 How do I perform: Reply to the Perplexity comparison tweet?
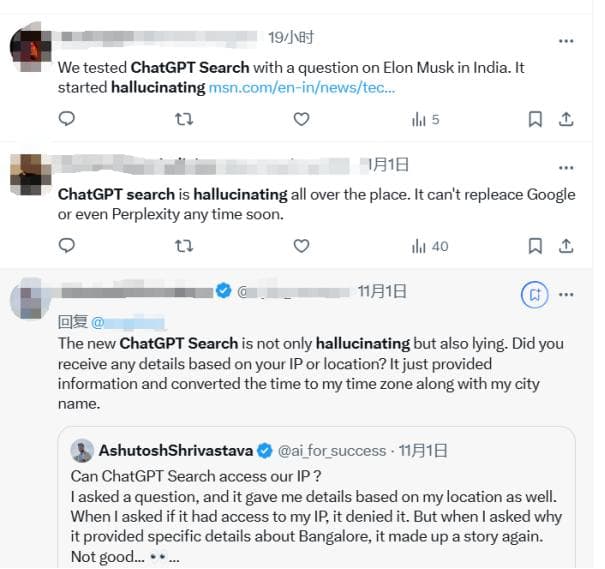tap(67, 245)
